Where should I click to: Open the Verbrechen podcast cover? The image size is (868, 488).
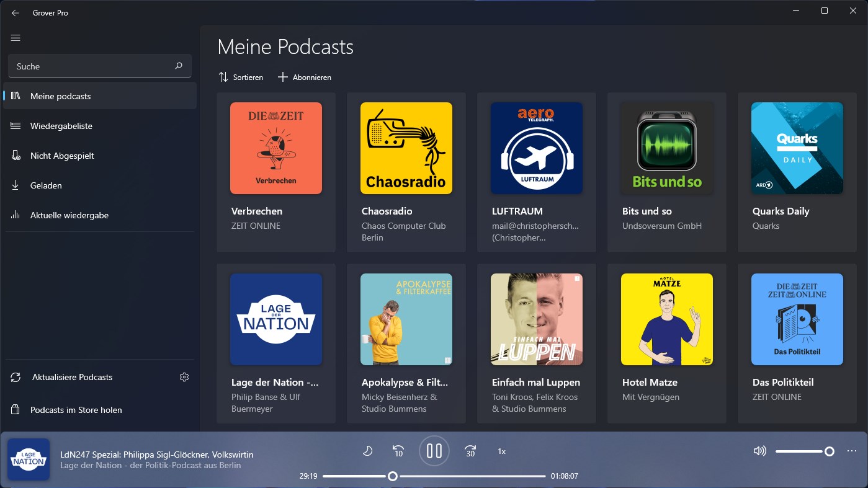tap(276, 148)
